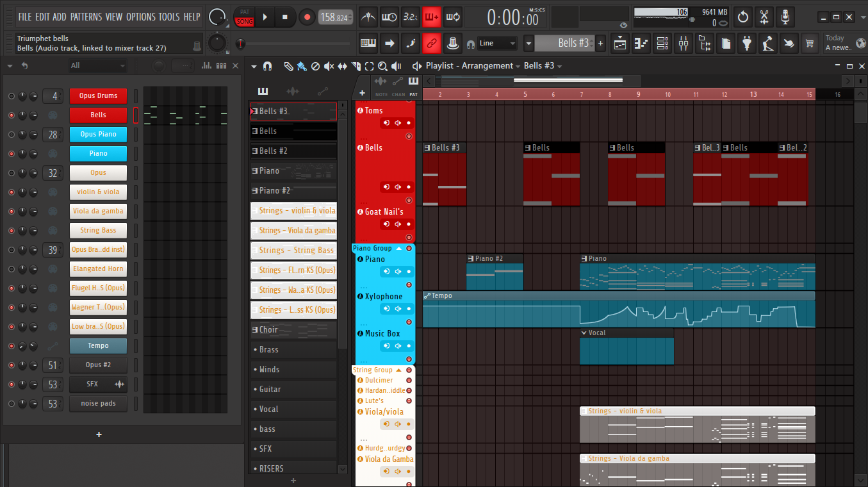
Task: Open the Browser view
Action: 705,43
